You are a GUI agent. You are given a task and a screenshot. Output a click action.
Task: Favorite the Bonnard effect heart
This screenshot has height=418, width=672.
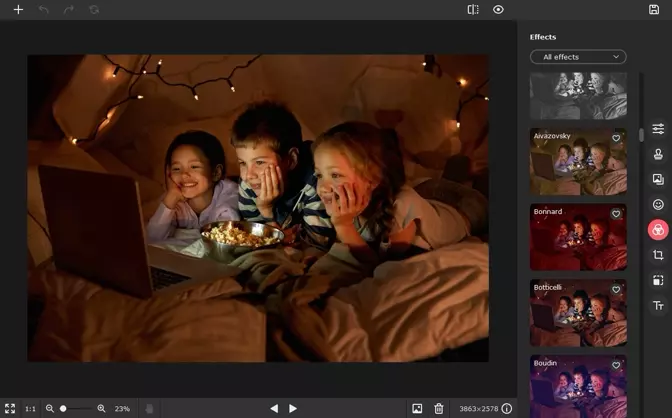pos(616,214)
